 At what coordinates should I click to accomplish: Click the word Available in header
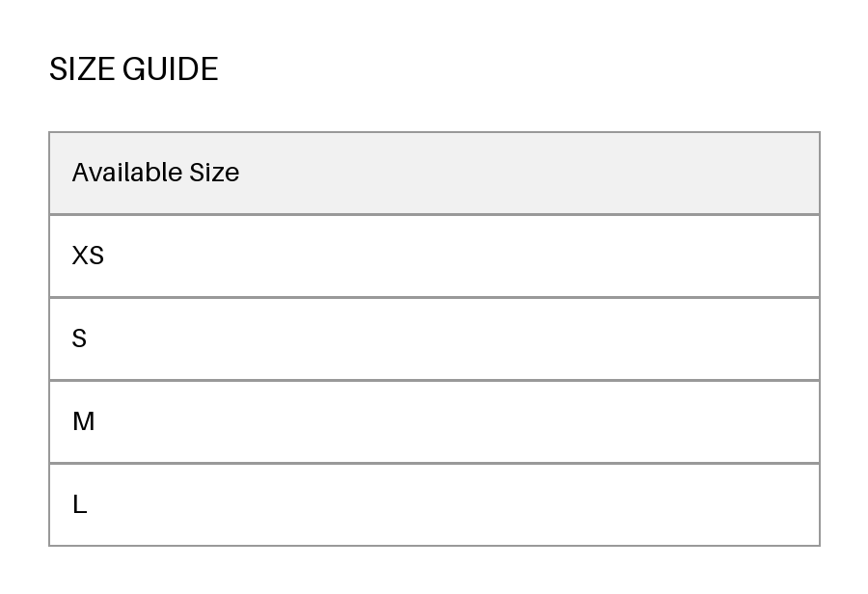click(x=127, y=173)
